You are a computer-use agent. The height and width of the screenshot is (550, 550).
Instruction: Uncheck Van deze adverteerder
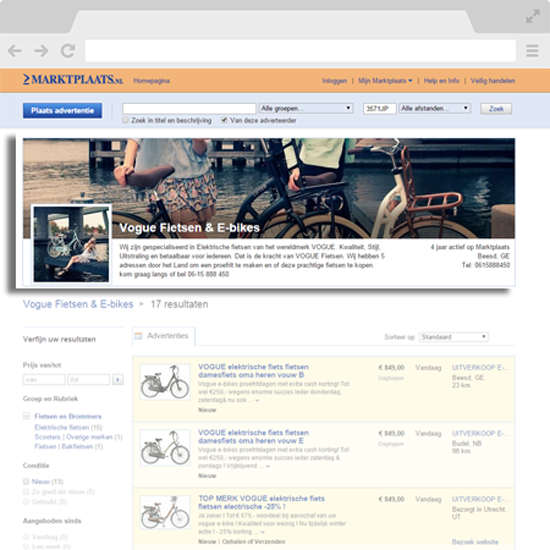[224, 120]
